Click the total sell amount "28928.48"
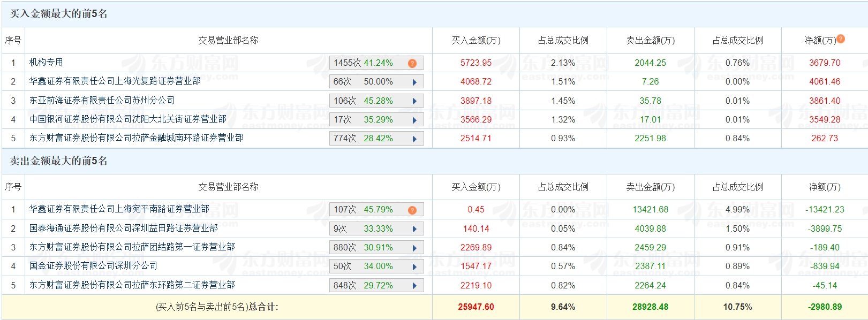The image size is (868, 320). coord(651,307)
